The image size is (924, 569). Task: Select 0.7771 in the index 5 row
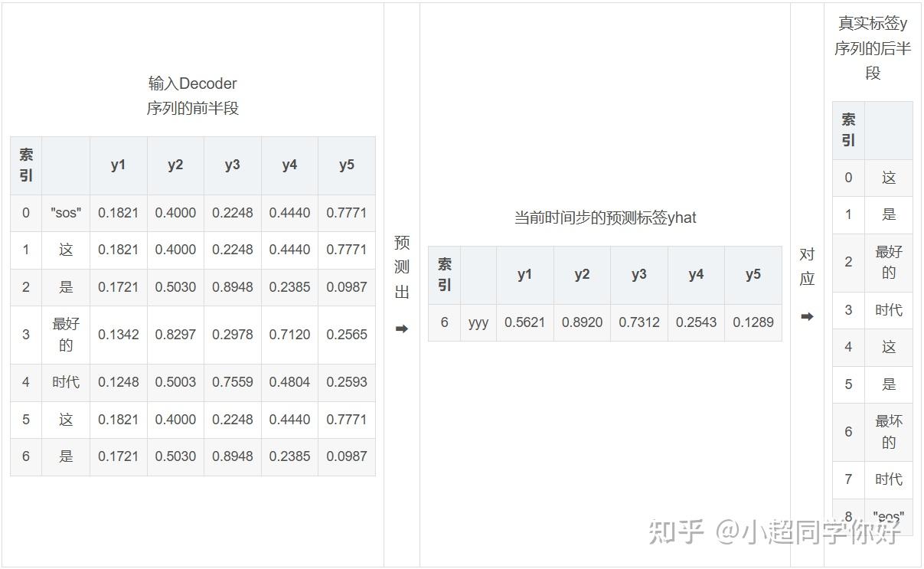(347, 420)
